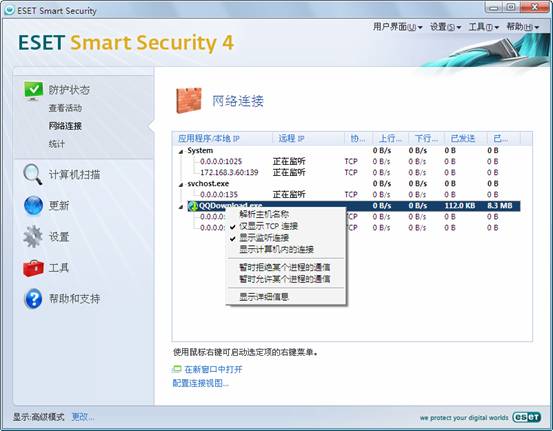
Task: Toggle '显示监听连接' checked menu option
Action: coord(264,238)
